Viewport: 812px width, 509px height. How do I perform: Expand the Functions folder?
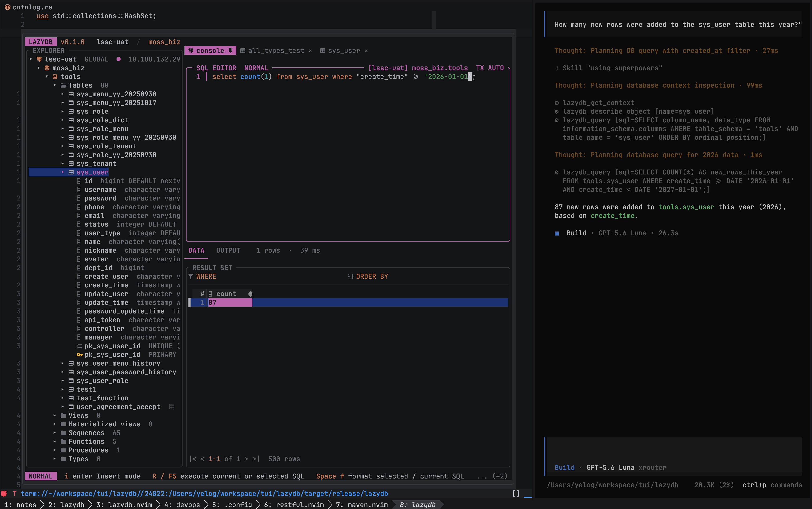click(x=55, y=442)
